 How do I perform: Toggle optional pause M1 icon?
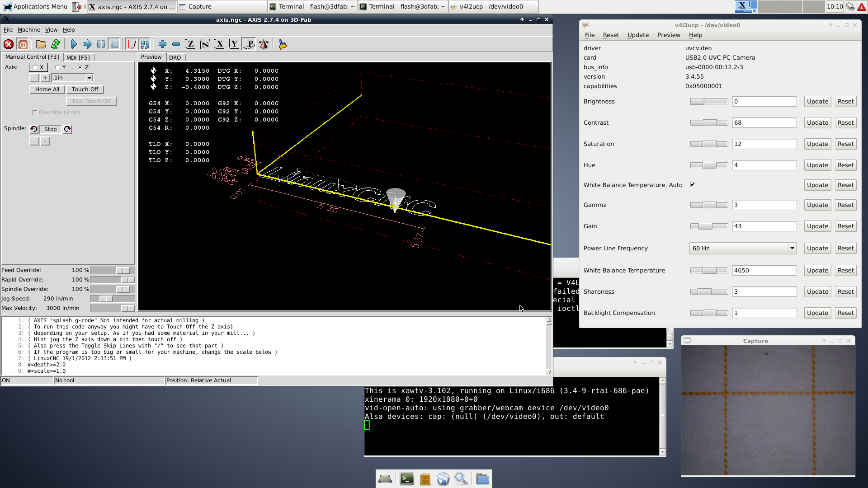(x=145, y=44)
